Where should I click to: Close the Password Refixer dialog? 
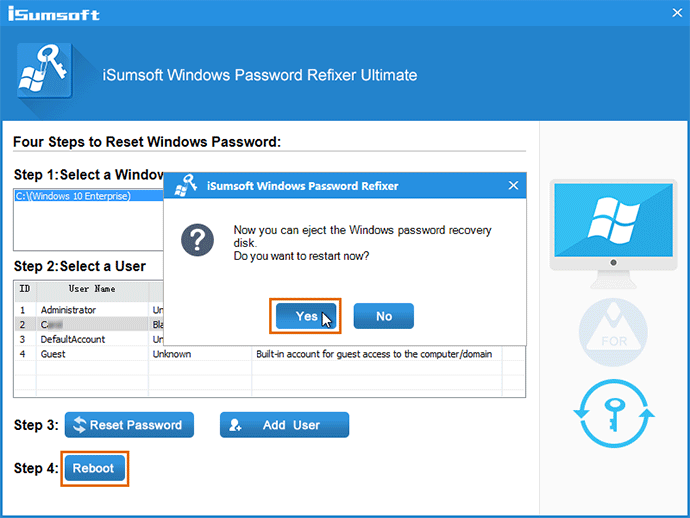[513, 185]
